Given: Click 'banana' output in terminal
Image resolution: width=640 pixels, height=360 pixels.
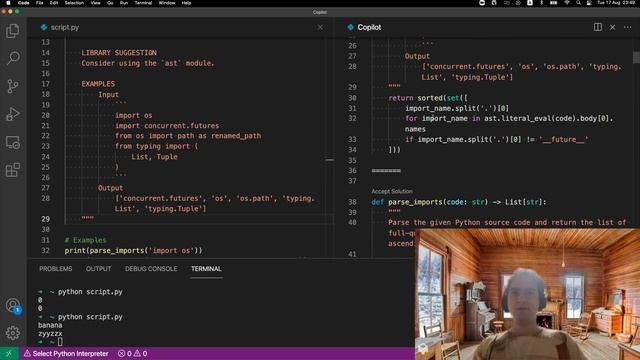Looking at the screenshot, I should tap(50, 325).
